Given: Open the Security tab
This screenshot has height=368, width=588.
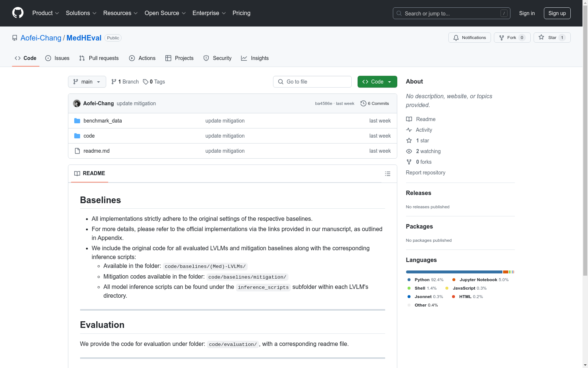Looking at the screenshot, I should [218, 58].
